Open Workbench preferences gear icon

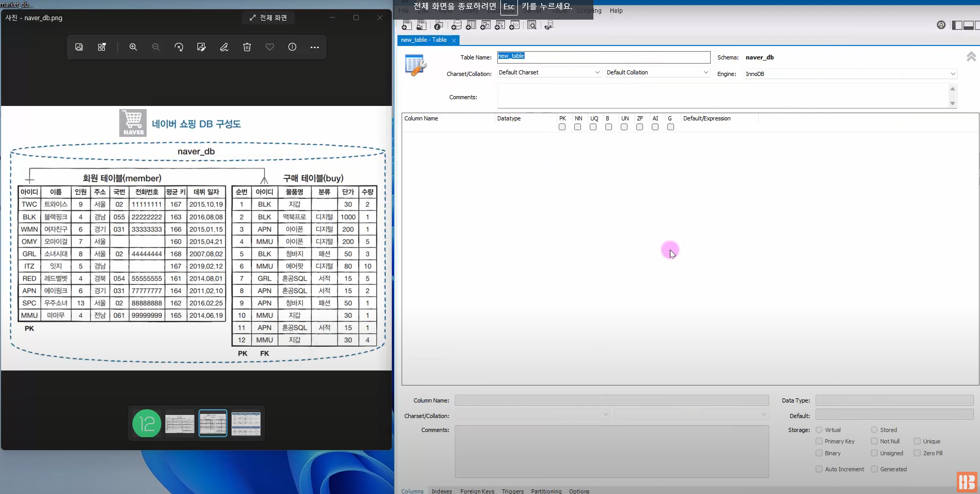click(x=941, y=25)
